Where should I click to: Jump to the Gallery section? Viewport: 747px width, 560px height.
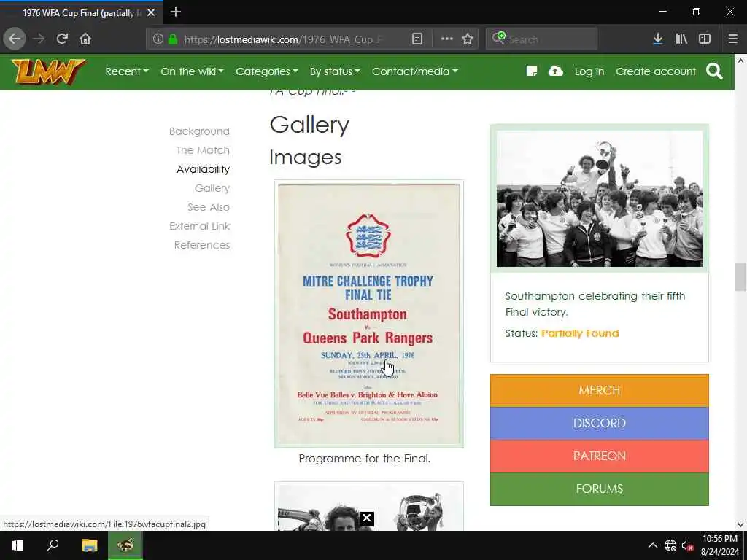[212, 189]
